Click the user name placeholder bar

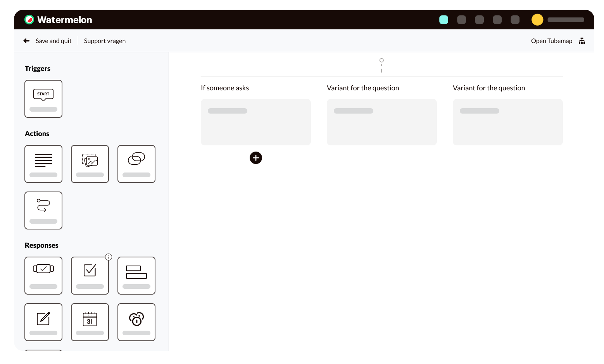tap(566, 20)
